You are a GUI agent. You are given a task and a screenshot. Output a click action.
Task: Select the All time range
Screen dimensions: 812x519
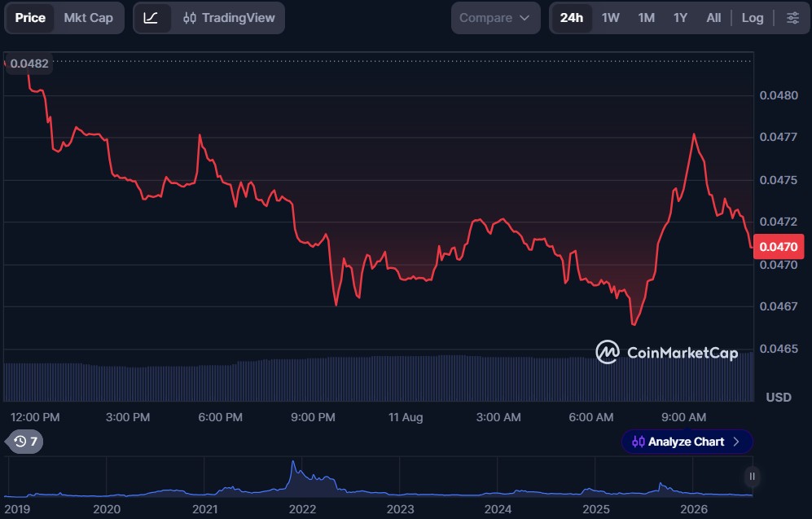click(x=713, y=18)
